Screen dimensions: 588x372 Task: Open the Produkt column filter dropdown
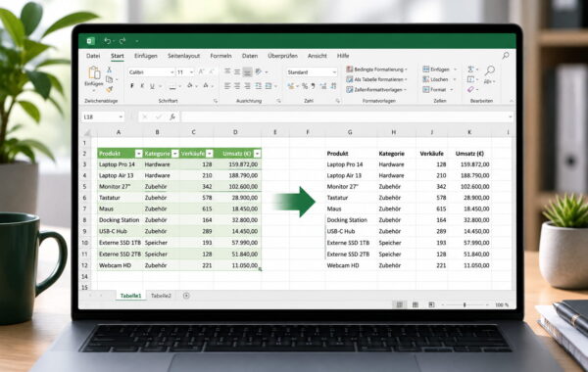coord(138,154)
